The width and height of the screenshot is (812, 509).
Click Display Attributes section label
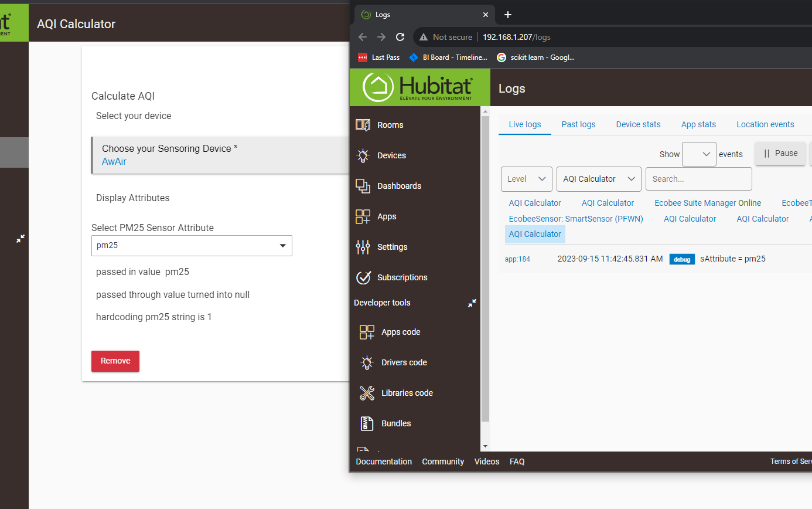click(x=133, y=198)
